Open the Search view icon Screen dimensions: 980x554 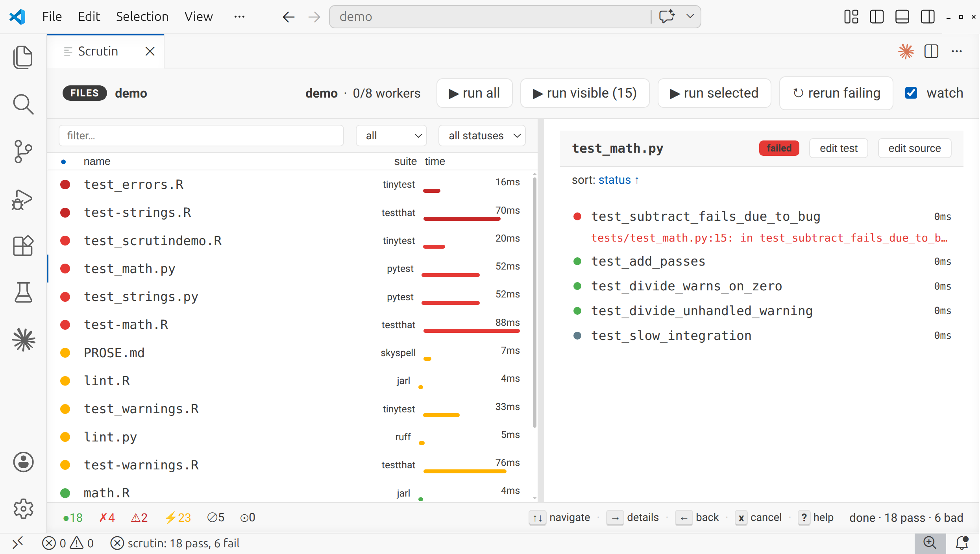pyautogui.click(x=23, y=104)
